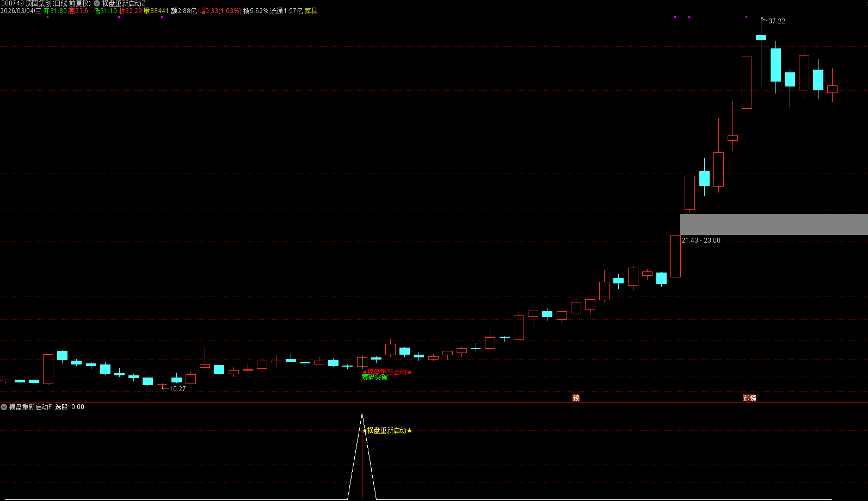Click the 横盘重新启动F indicator name text
868x501 pixels.
[30, 407]
